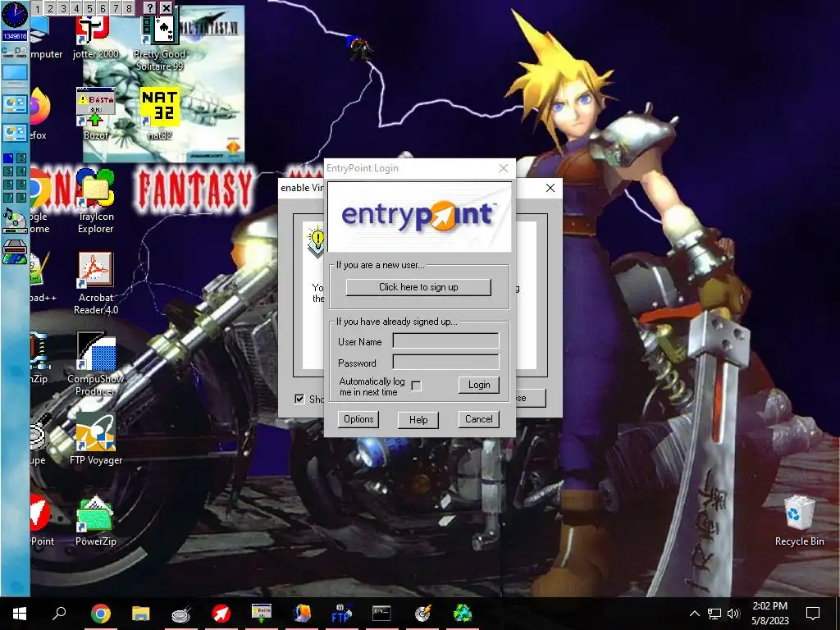Click the analog clock in sidebar

pyautogui.click(x=15, y=15)
